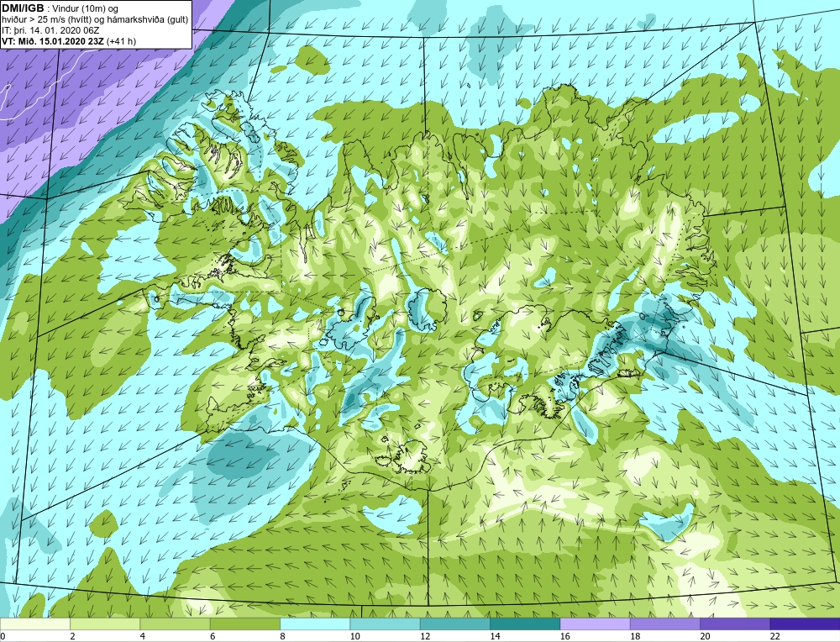Click the 20–22 m/s violet legend swatch

point(735,624)
